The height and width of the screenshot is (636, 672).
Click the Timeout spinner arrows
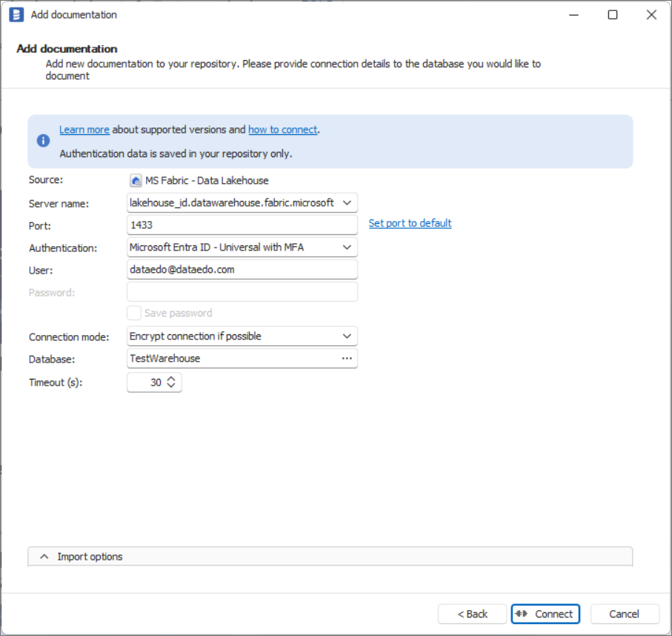pos(171,382)
